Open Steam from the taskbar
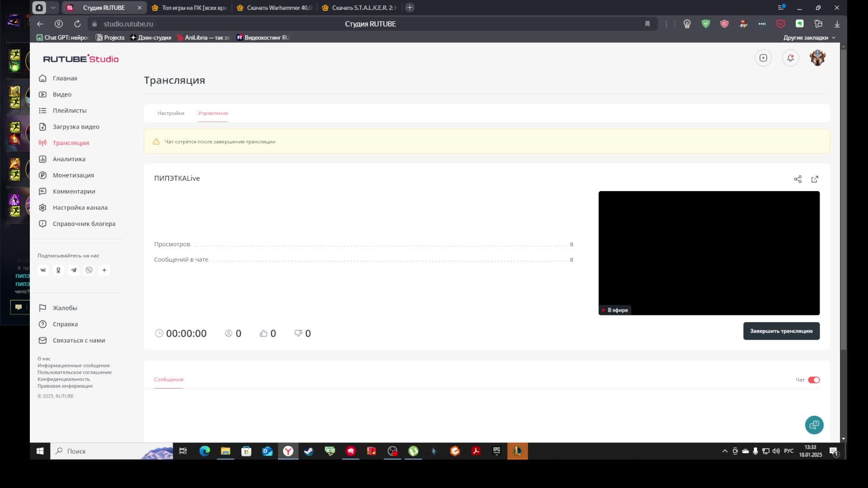868x488 pixels. pos(309,451)
